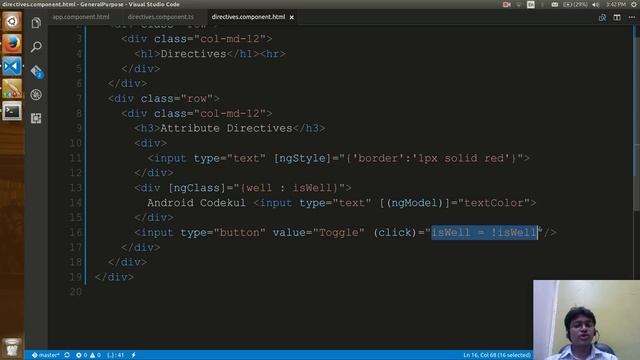Screen dimensions: 640x360
Task: Click the git branch master indicator
Action: (45, 355)
